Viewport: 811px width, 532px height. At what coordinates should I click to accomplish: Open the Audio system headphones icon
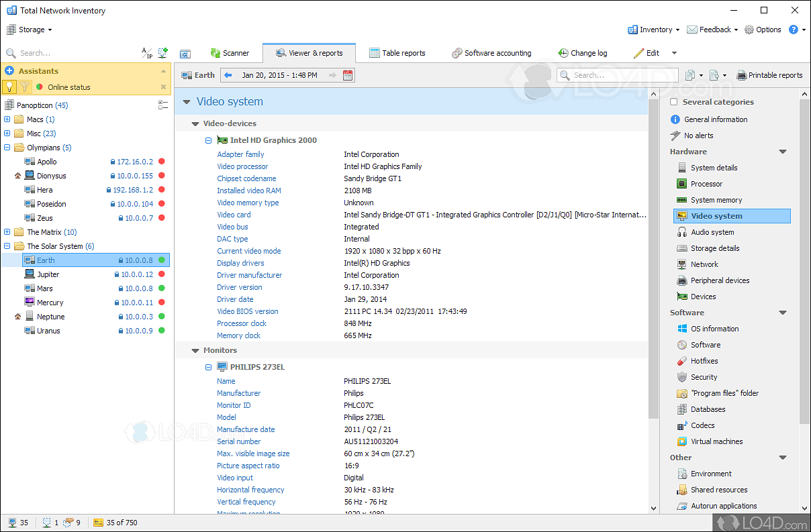(682, 232)
